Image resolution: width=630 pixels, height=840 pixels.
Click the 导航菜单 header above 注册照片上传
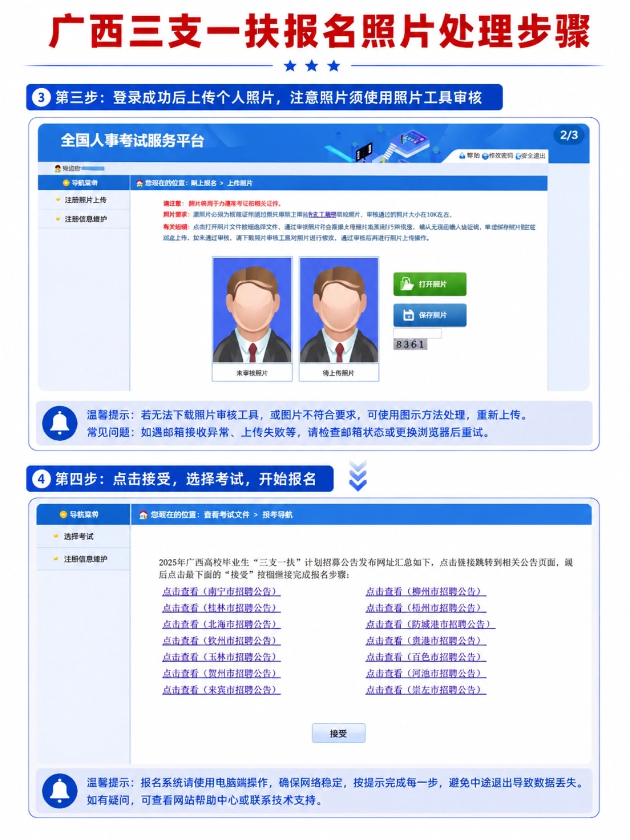84,183
